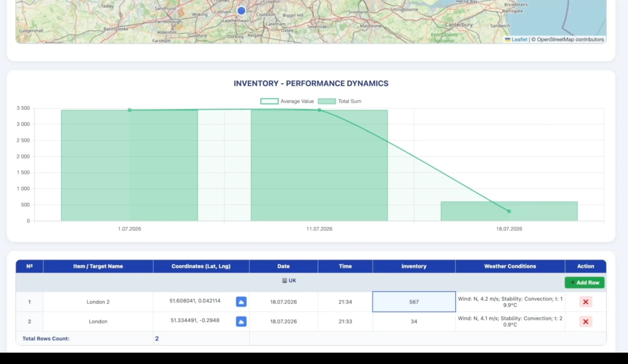Click the 1.07.2026 Total Sum bar
The width and height of the screenshot is (628, 364).
(129, 165)
